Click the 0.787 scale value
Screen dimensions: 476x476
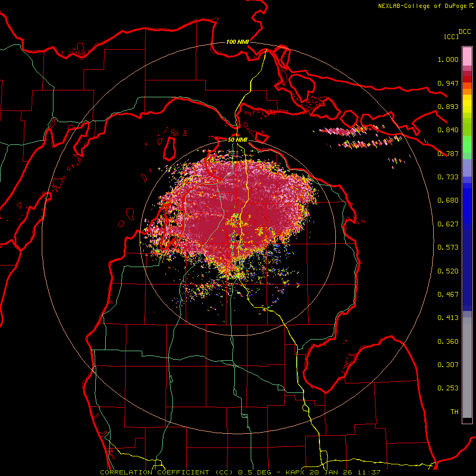point(448,153)
